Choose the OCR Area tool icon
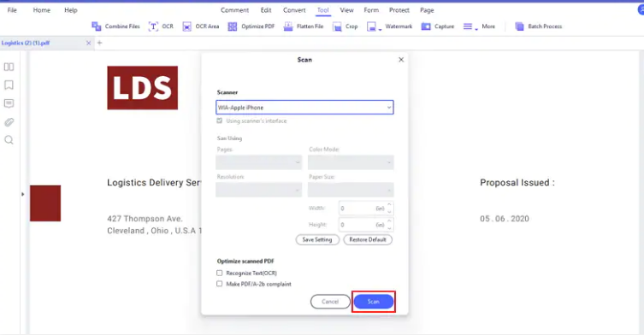This screenshot has width=644, height=335. pos(187,26)
